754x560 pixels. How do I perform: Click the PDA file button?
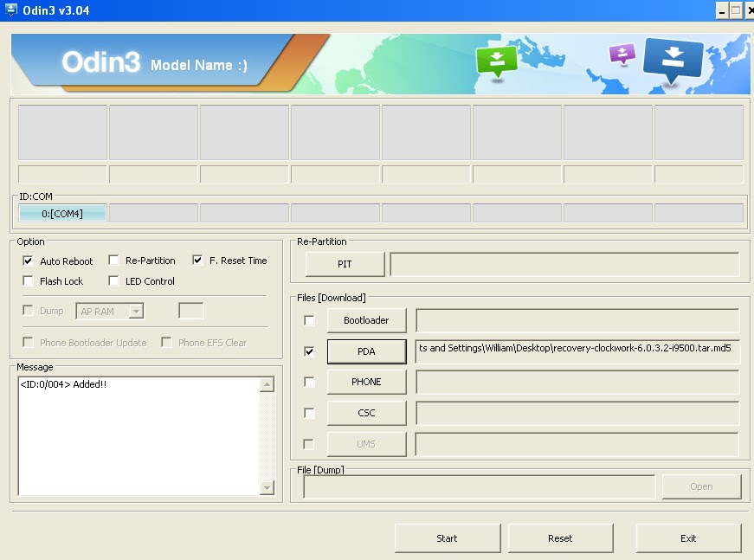(x=366, y=351)
